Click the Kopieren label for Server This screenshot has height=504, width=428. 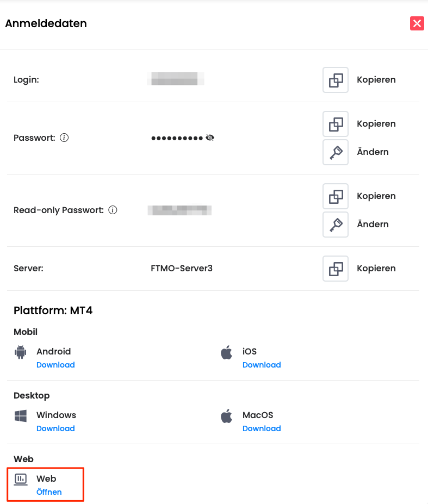[x=376, y=269]
